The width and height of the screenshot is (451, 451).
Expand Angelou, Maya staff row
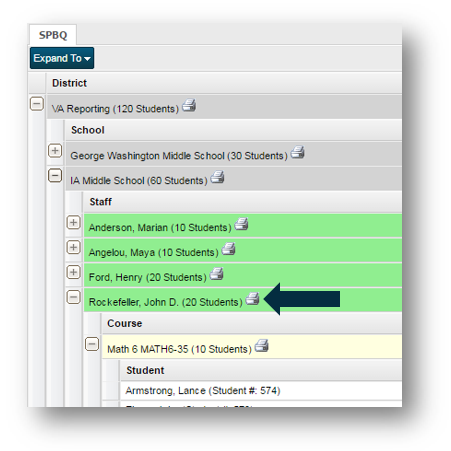coord(74,247)
